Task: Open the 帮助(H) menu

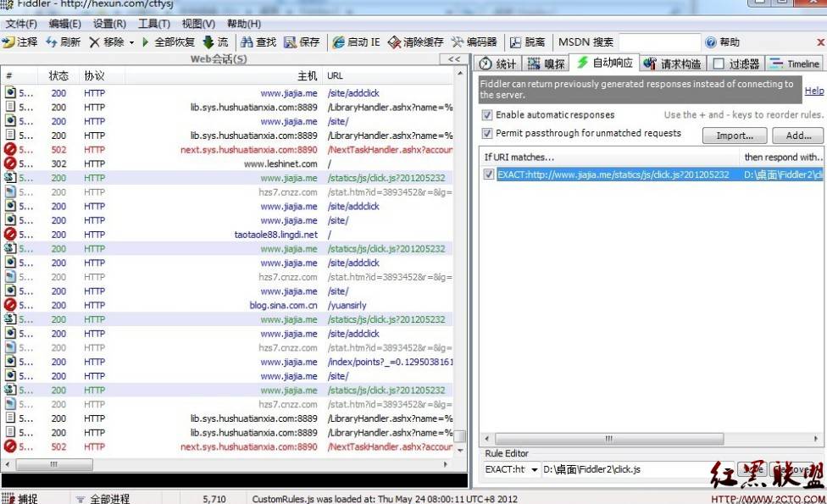Action: coord(244,24)
